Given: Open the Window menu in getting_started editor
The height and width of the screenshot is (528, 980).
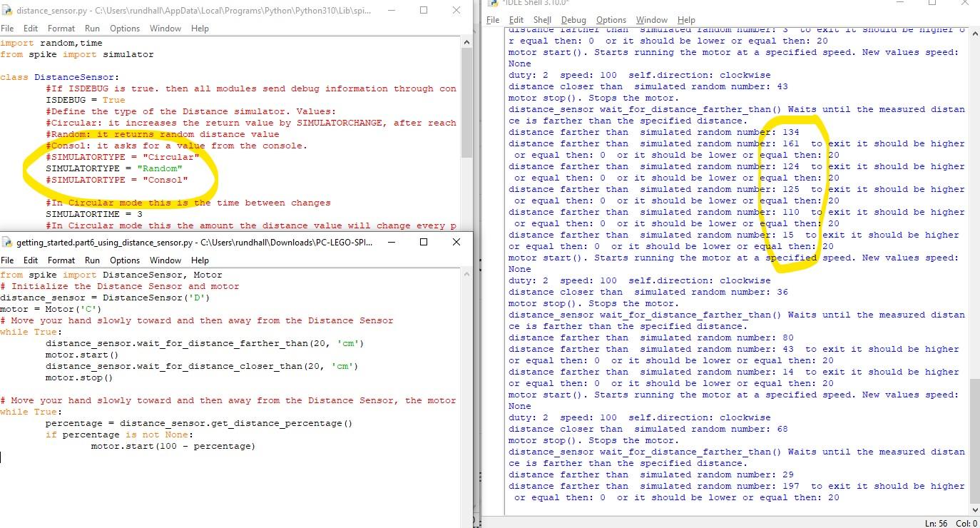Looking at the screenshot, I should pos(165,260).
